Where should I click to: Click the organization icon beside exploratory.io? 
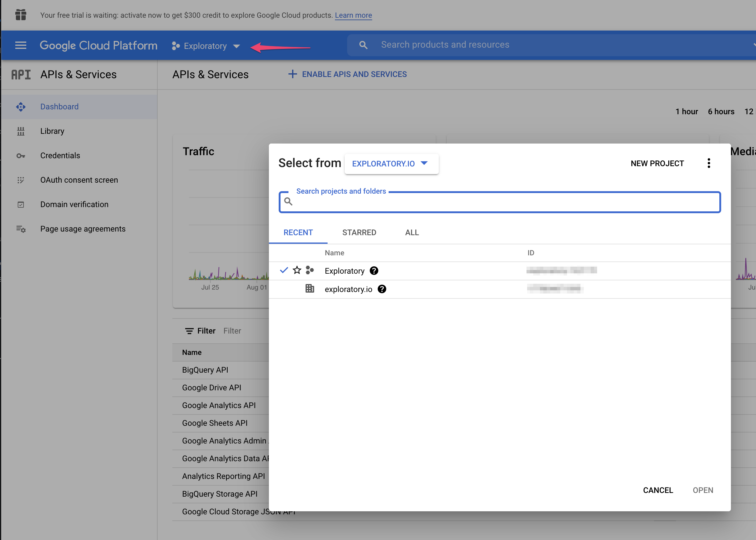point(310,288)
